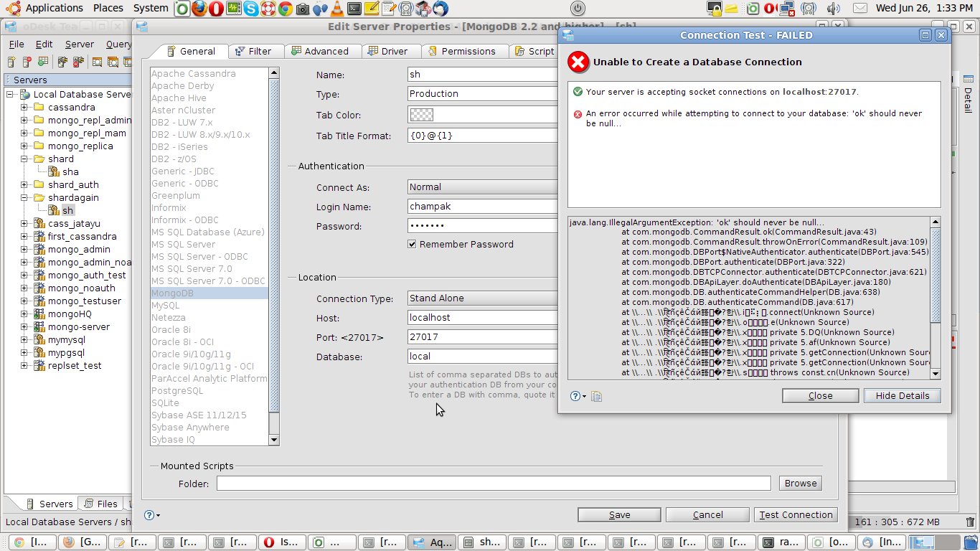
Task: Click the Hide Details button
Action: (x=902, y=395)
